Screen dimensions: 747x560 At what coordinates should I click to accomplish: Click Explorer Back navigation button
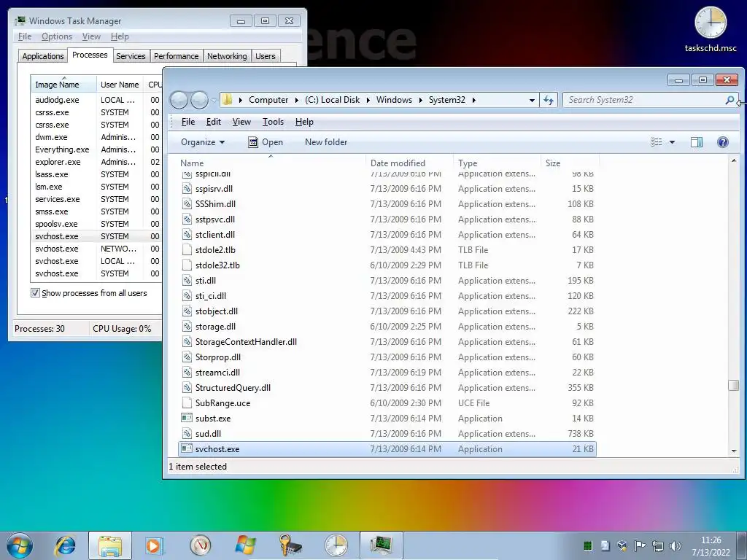179,100
